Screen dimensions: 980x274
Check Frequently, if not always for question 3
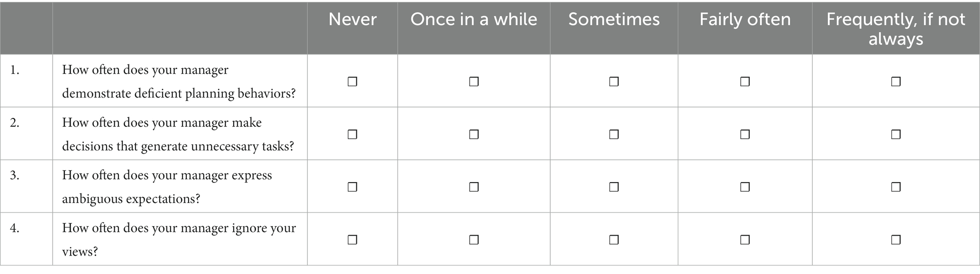[896, 187]
